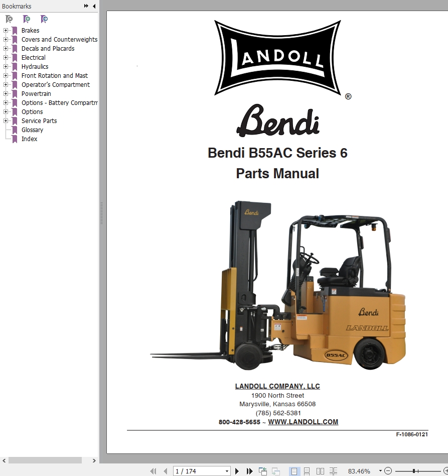Open the WWW.LANDOLL.COM link
This screenshot has width=448, height=476.
tap(303, 422)
